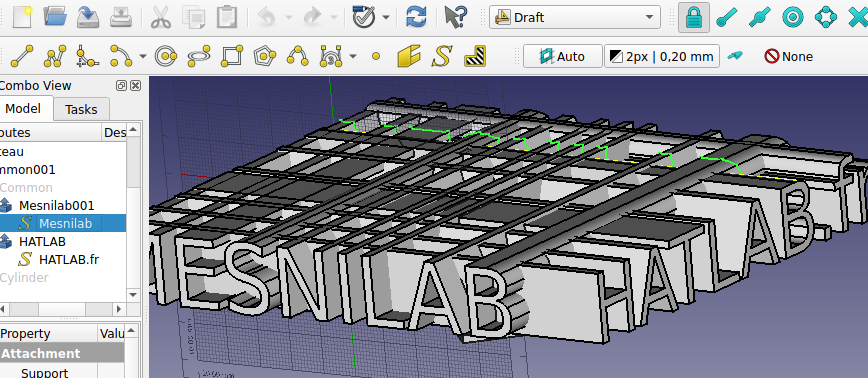Switch to the Tasks tab
This screenshot has width=868, height=378.
tap(81, 110)
